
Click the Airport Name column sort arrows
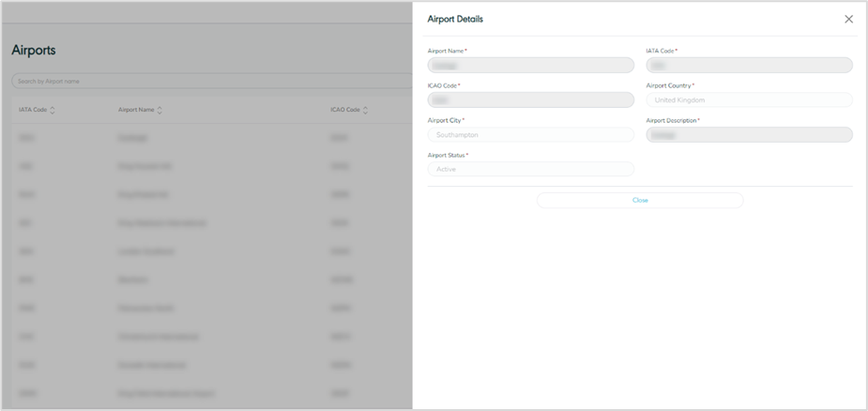tap(160, 110)
